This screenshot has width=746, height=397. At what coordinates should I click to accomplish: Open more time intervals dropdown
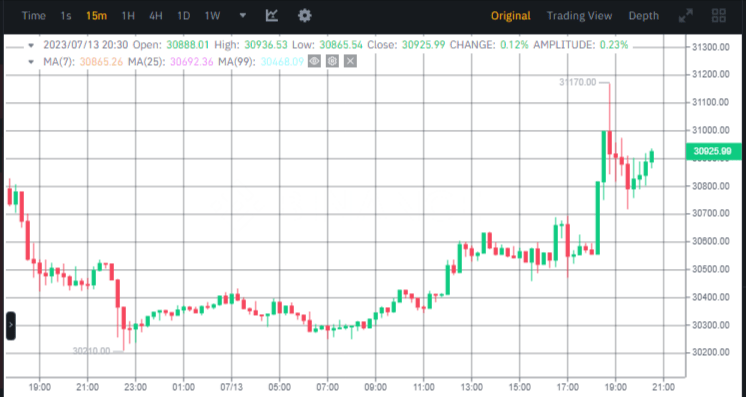(243, 16)
